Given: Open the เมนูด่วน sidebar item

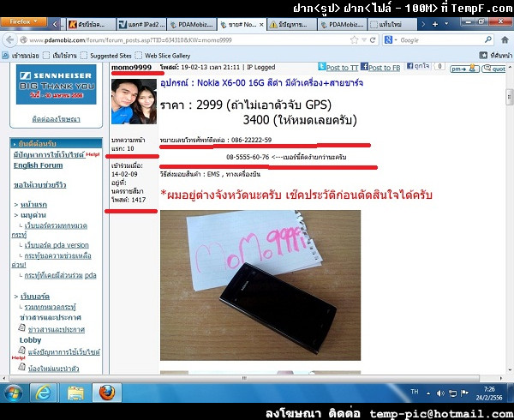Looking at the screenshot, I should pos(33,215).
